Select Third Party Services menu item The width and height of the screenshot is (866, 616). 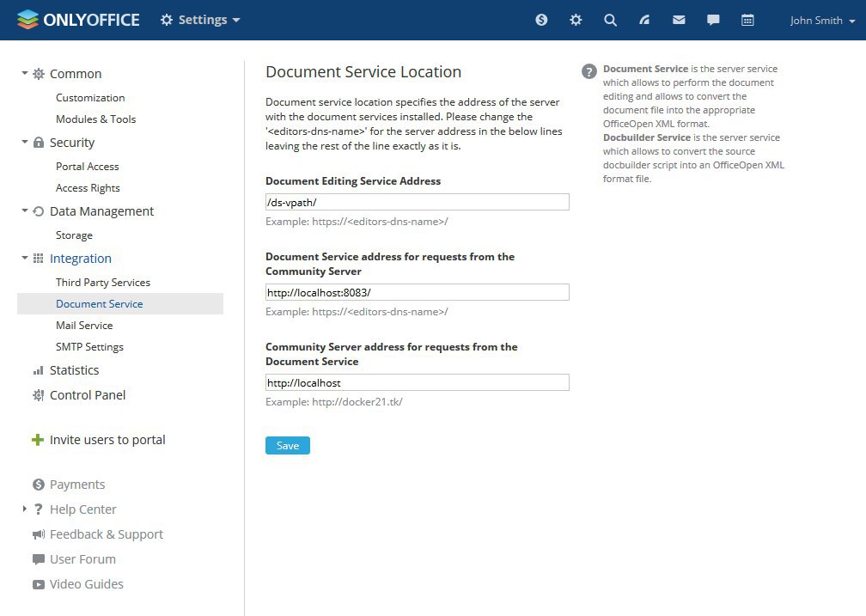coord(103,283)
